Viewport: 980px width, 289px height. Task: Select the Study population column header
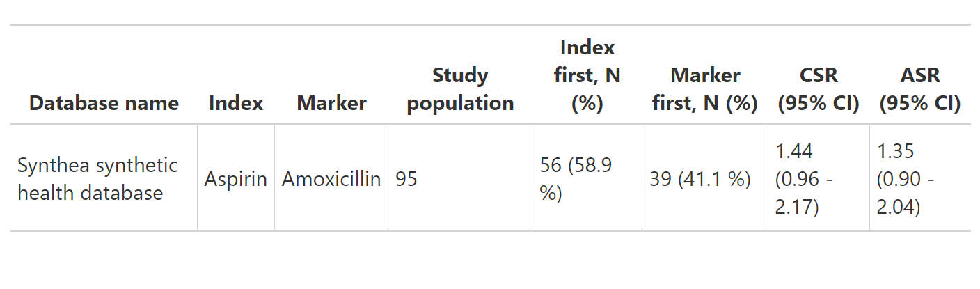pos(460,89)
